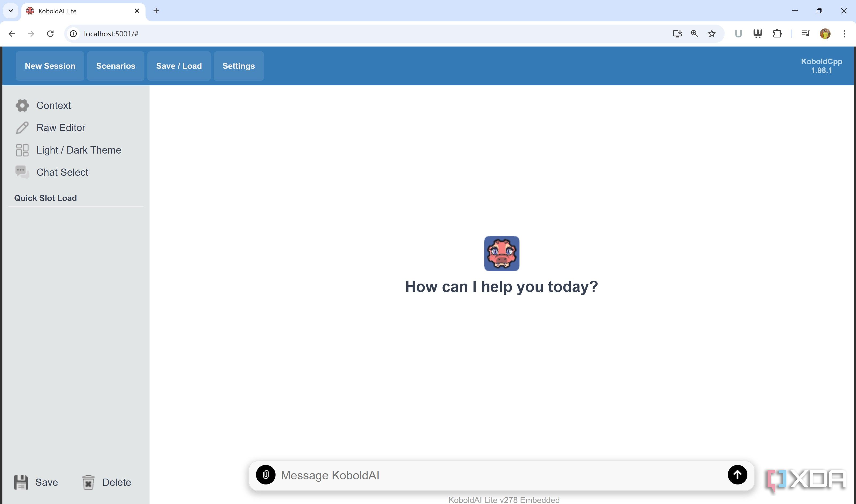Click the Light / Dark Theme label
Viewport: 856px width, 504px height.
(79, 150)
